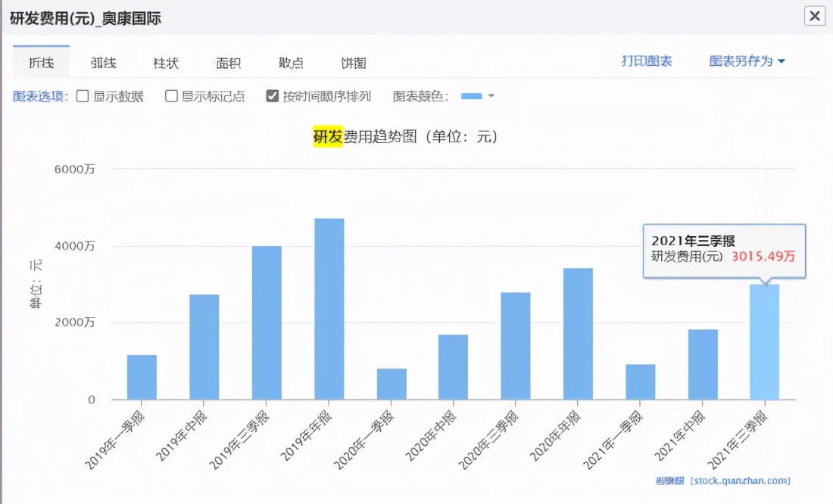Switch to the second curve chart tab

pos(103,64)
